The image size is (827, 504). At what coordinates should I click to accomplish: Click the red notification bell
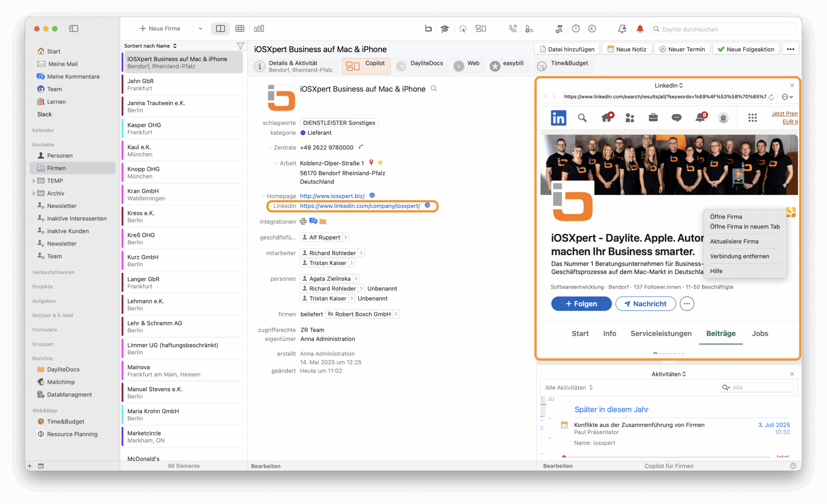(x=640, y=28)
